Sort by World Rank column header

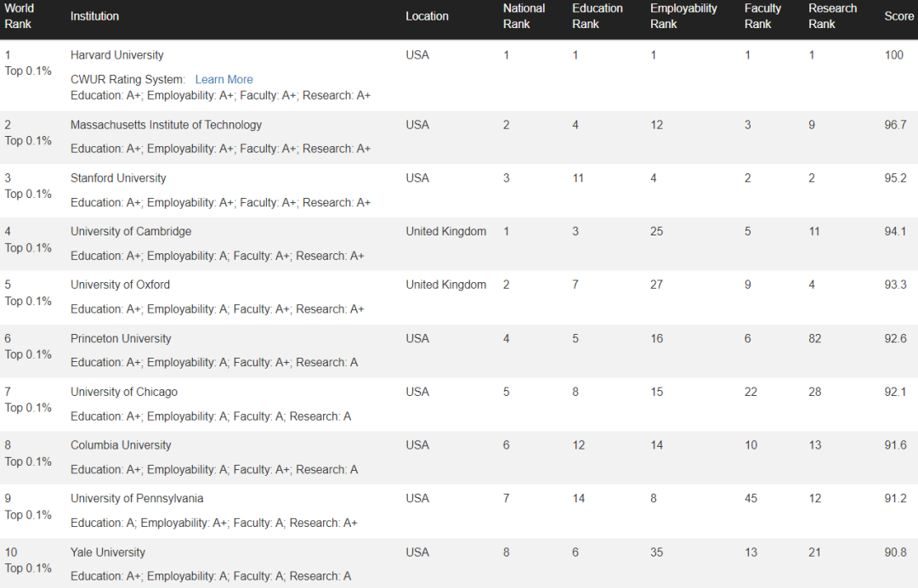pyautogui.click(x=20, y=16)
